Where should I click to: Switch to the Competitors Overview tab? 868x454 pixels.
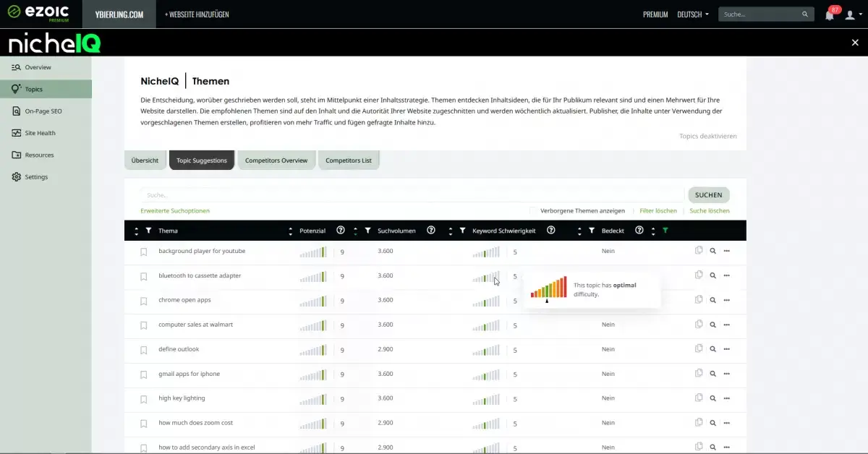[276, 160]
